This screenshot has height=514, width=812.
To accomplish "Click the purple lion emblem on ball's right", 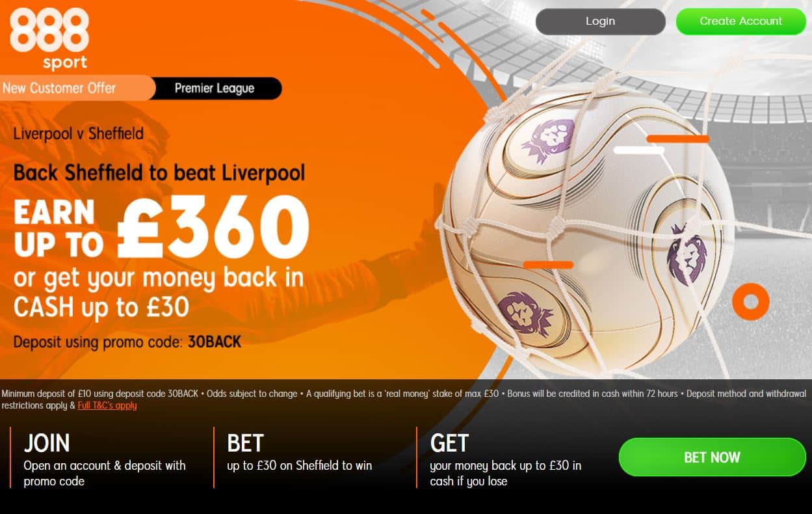I will [x=687, y=253].
